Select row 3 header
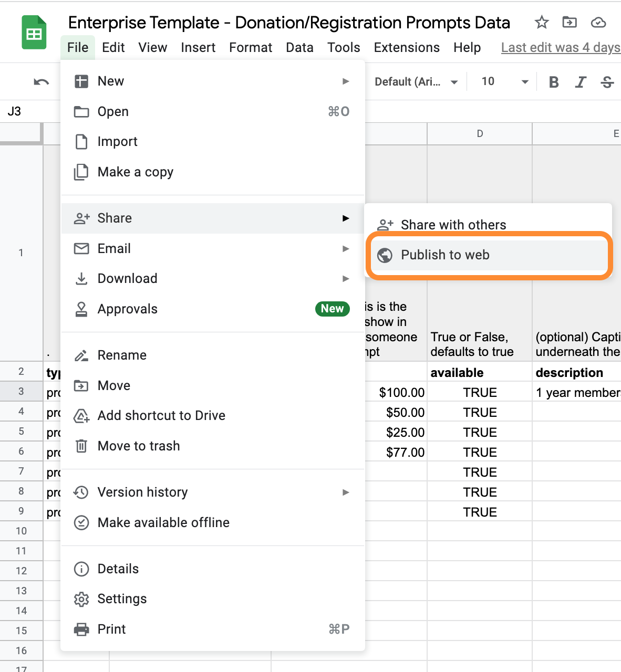Image resolution: width=621 pixels, height=672 pixels. (21, 392)
